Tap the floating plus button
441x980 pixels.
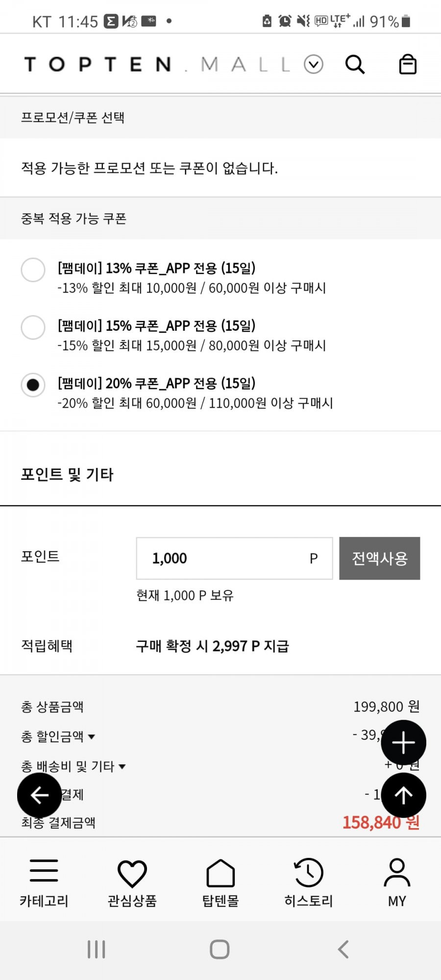point(403,743)
